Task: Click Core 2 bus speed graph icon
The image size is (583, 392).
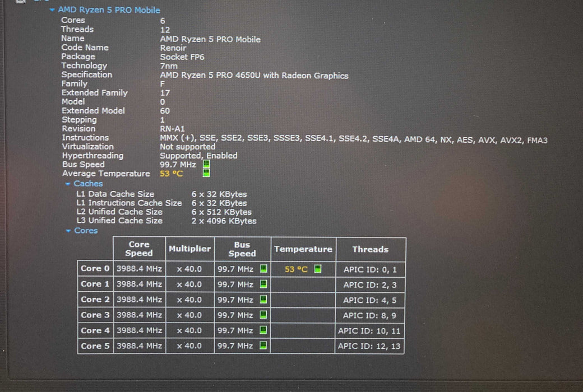Action: click(x=263, y=300)
